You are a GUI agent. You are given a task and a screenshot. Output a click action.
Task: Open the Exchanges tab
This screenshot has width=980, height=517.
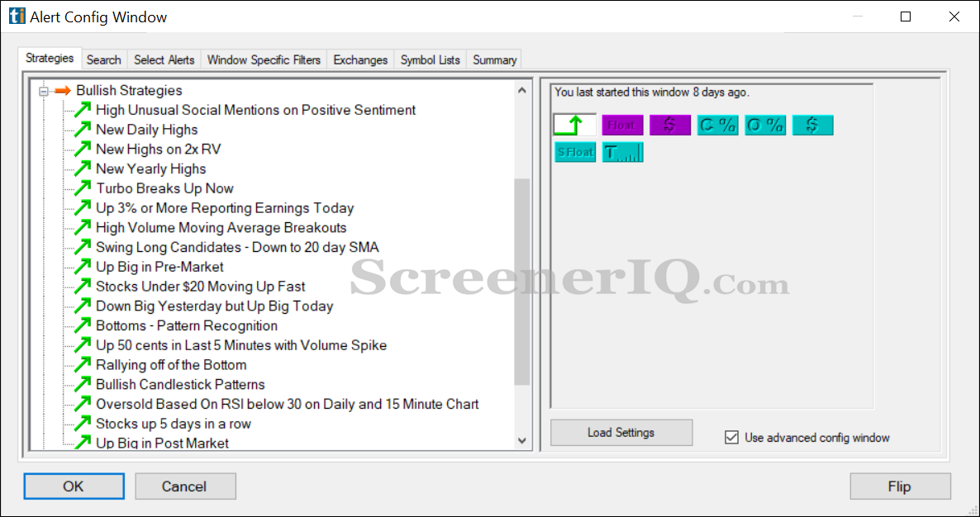[360, 60]
